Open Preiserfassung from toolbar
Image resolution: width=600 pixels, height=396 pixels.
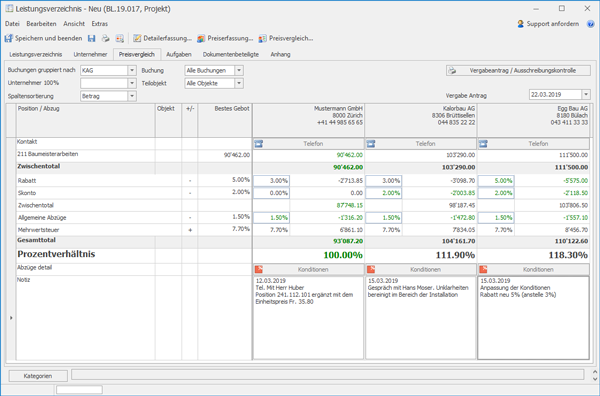click(225, 38)
